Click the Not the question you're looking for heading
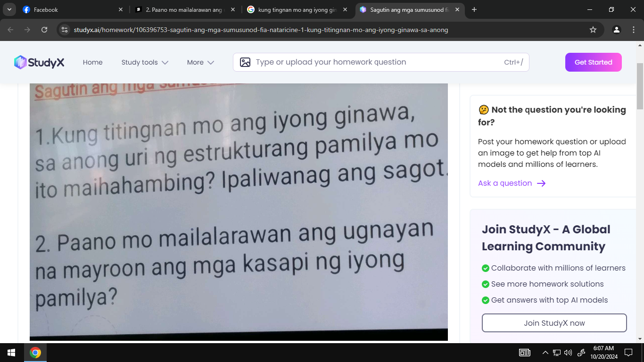The image size is (644, 362). (x=552, y=116)
